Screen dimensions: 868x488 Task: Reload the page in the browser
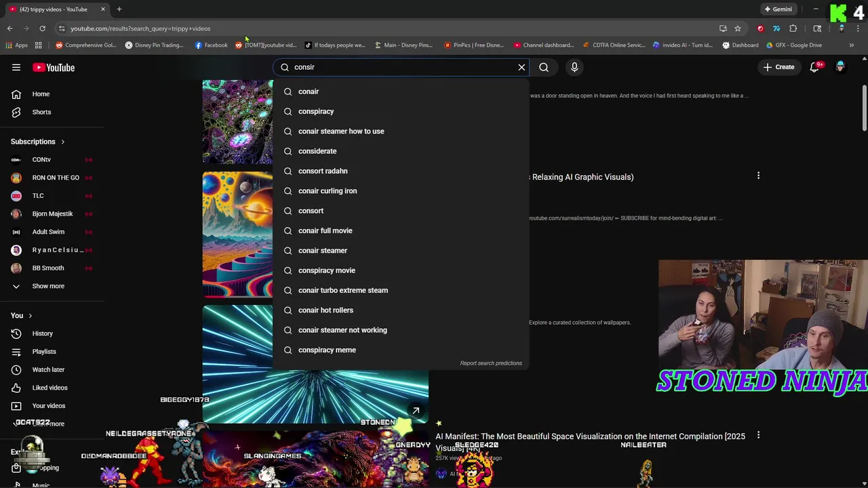point(42,28)
